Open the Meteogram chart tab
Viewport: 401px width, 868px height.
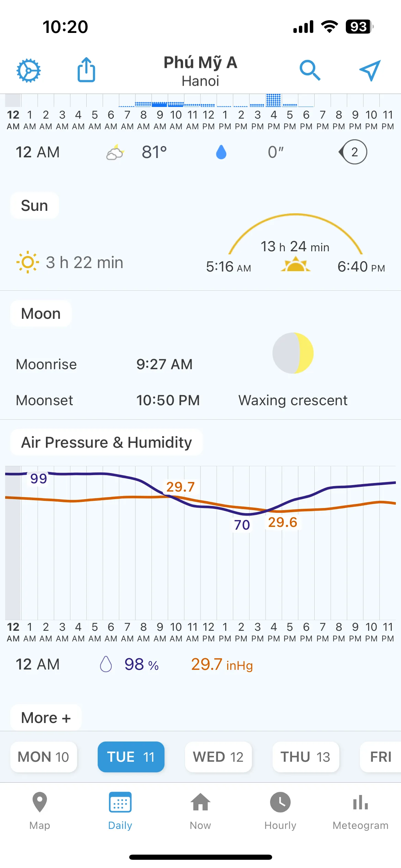click(361, 811)
